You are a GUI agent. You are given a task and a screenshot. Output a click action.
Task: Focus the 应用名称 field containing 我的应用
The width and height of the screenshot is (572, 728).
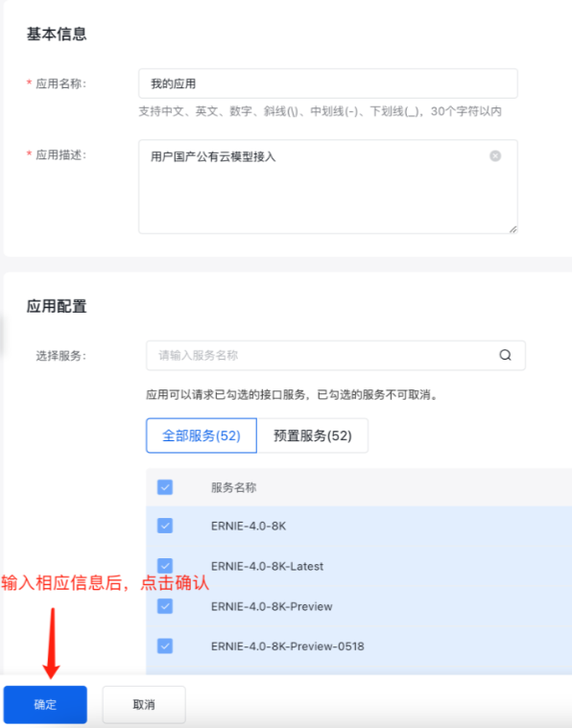click(328, 83)
